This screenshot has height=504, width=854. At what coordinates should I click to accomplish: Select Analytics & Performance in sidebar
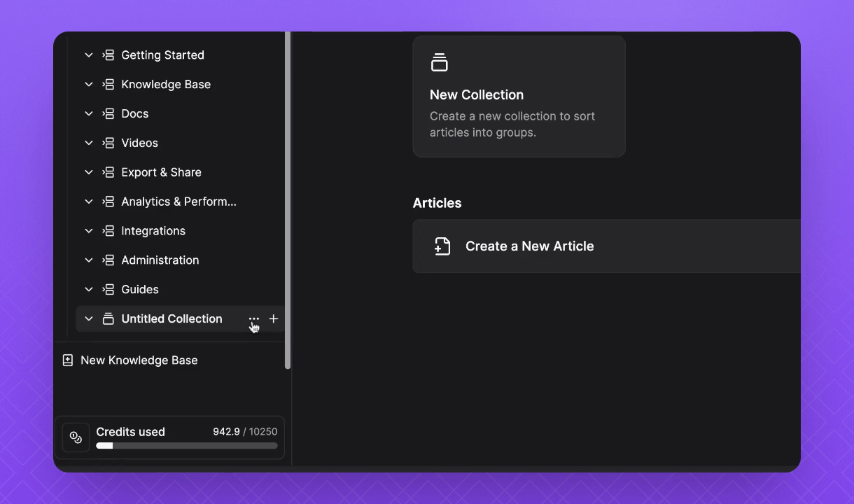click(178, 202)
